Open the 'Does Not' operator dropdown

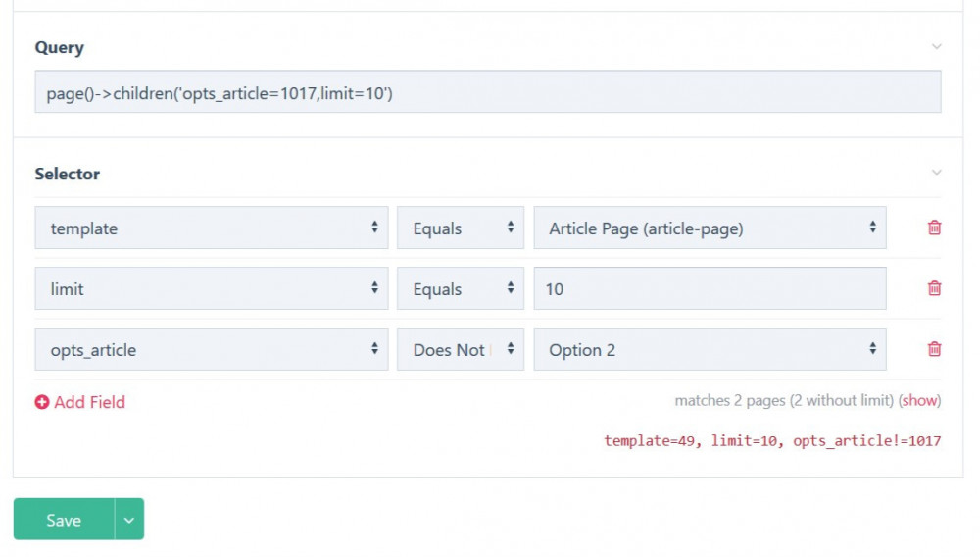point(461,349)
